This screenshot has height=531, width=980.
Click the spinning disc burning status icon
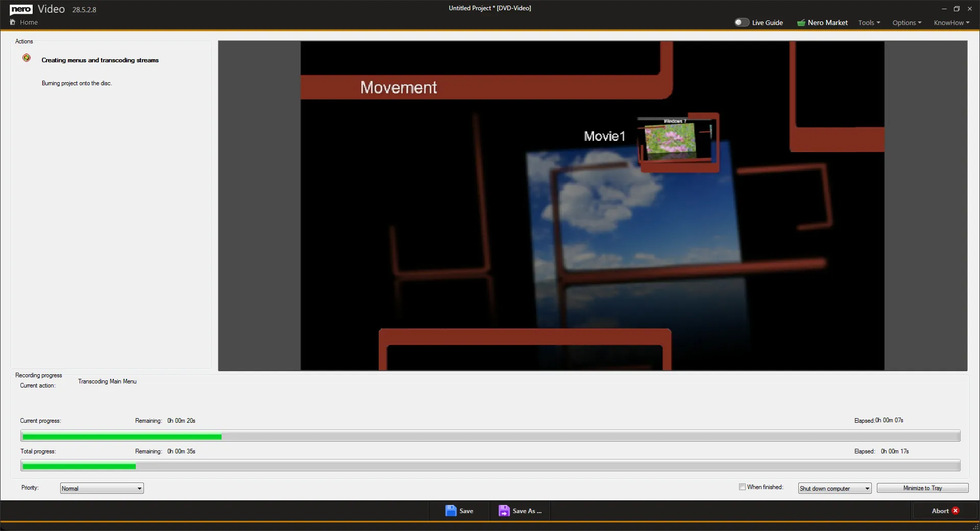coord(27,58)
